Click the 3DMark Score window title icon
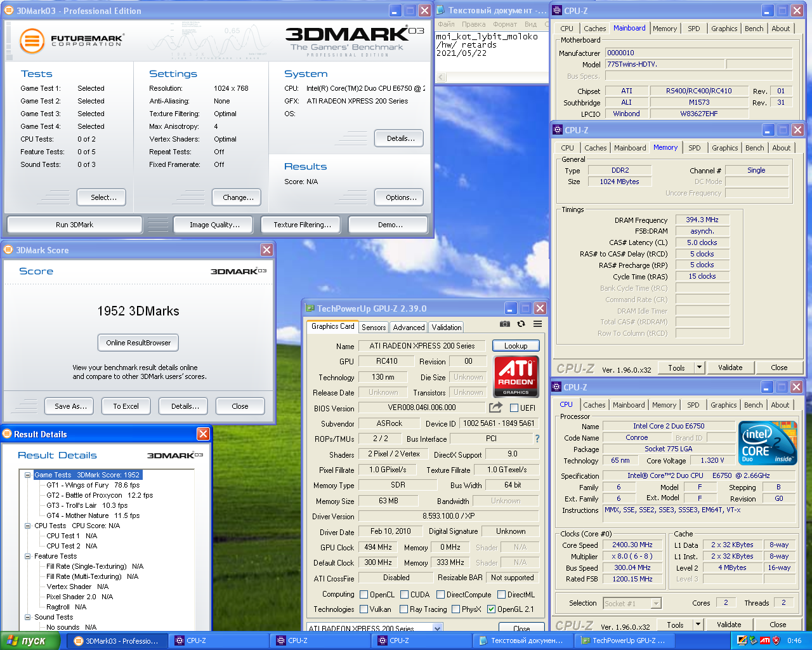The image size is (812, 650). point(8,250)
